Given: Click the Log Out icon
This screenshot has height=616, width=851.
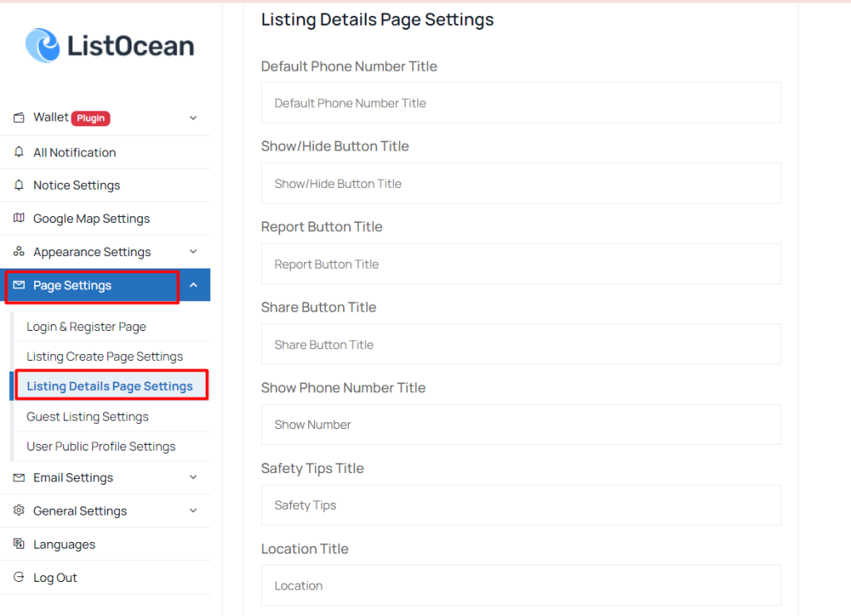Looking at the screenshot, I should point(19,577).
